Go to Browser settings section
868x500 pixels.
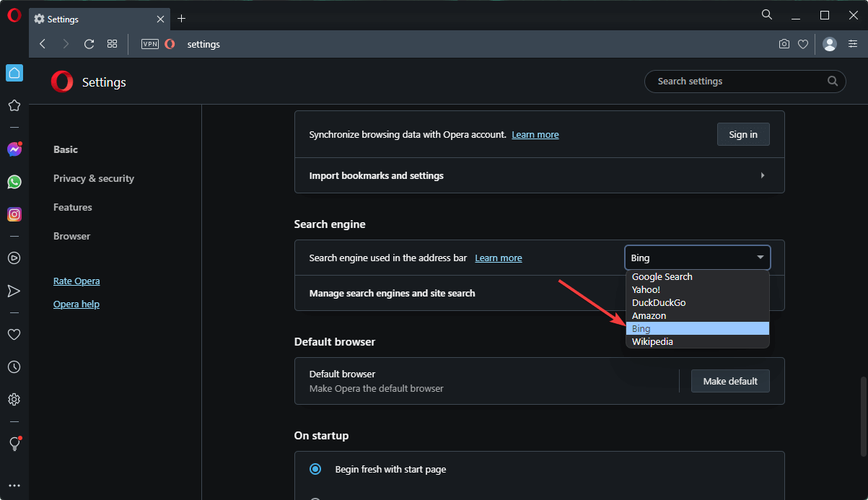pos(72,236)
